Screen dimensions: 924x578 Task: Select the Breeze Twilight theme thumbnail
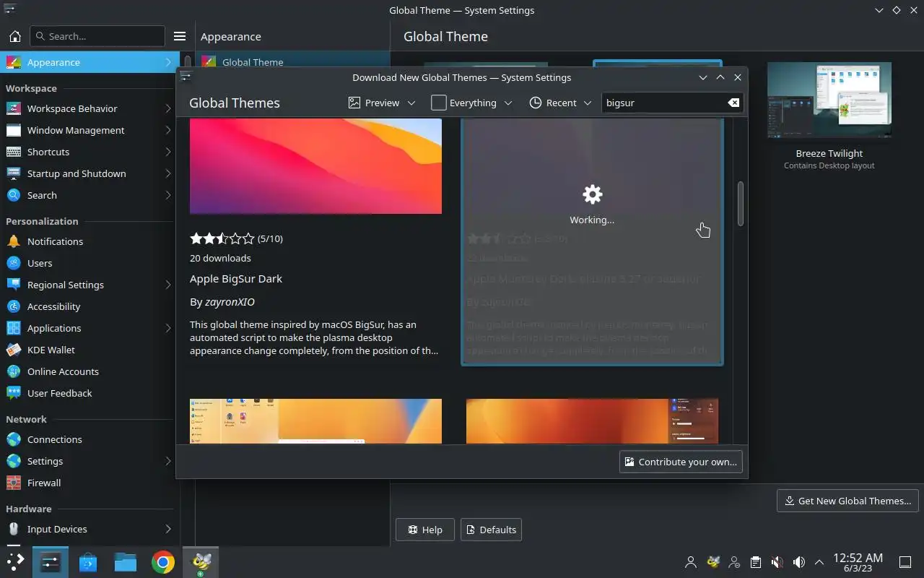[x=829, y=100]
